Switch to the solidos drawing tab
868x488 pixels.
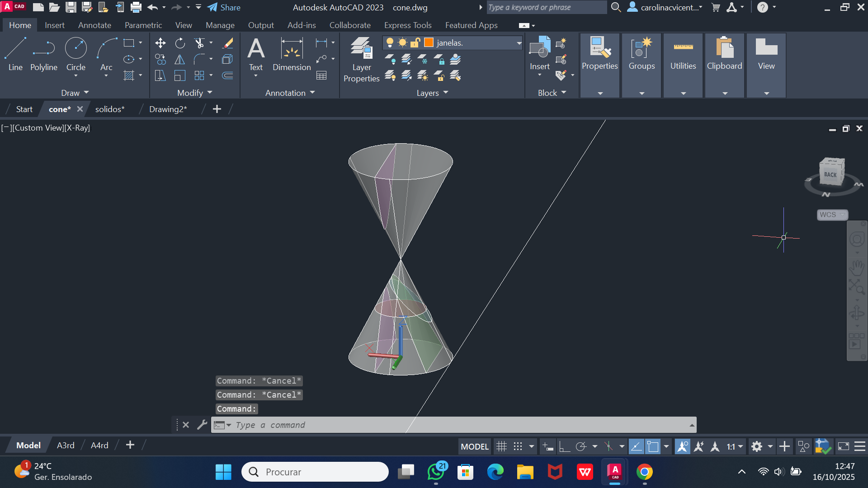(110, 109)
